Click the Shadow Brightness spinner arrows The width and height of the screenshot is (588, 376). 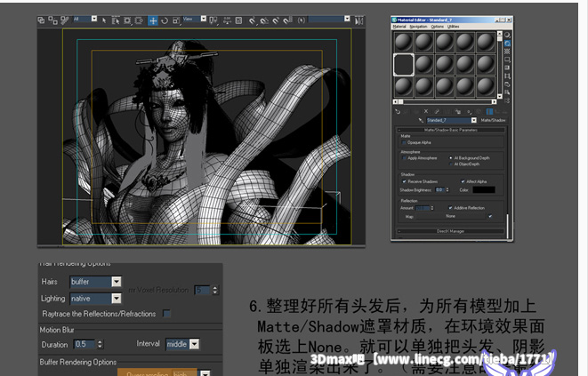point(447,190)
